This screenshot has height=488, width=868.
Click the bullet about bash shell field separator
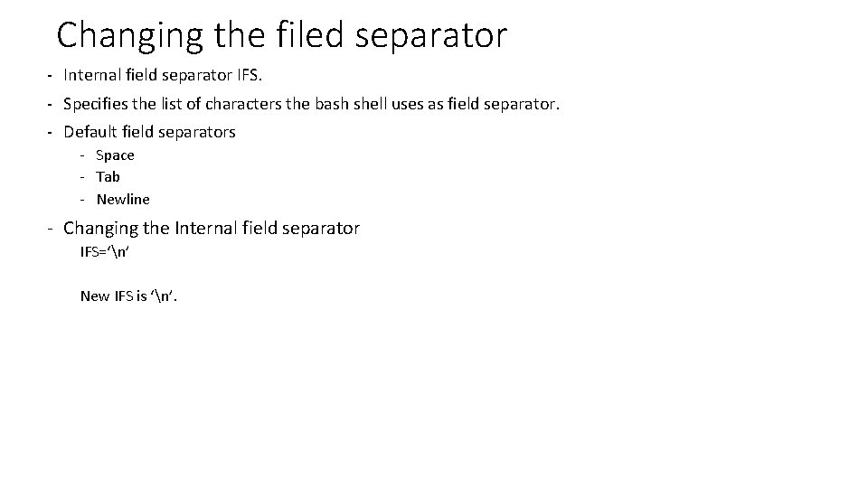tap(311, 105)
